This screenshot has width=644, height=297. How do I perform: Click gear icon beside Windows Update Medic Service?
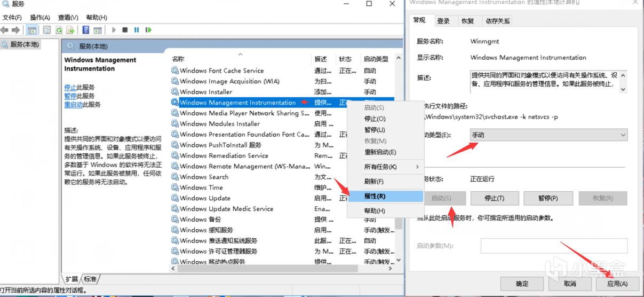click(x=175, y=209)
